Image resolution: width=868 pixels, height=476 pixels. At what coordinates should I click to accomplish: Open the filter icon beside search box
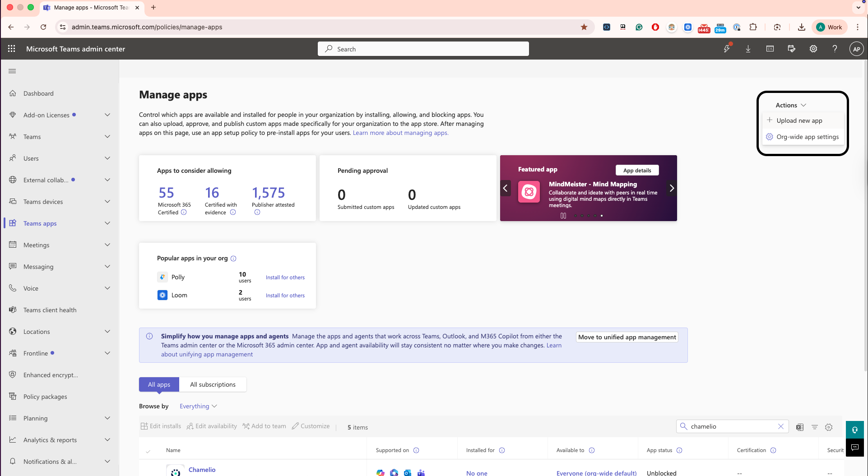click(x=815, y=427)
